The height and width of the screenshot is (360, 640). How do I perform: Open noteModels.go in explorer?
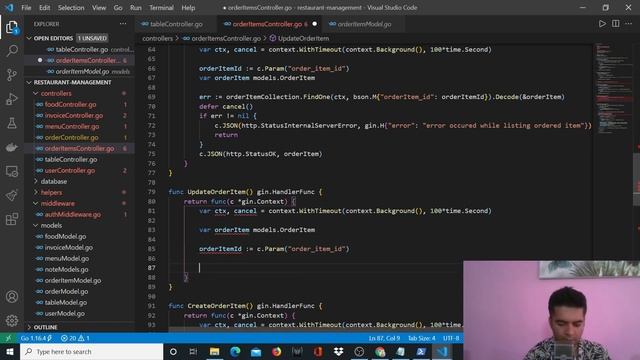pyautogui.click(x=67, y=269)
